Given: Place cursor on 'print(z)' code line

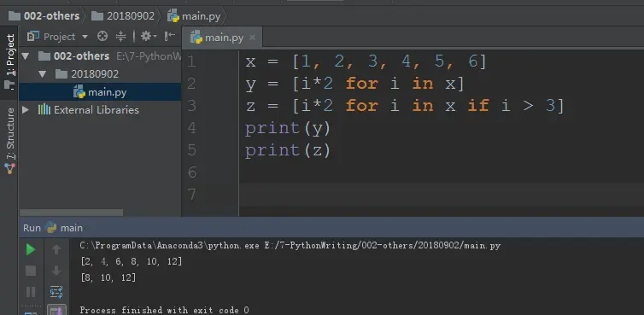Looking at the screenshot, I should click(288, 150).
